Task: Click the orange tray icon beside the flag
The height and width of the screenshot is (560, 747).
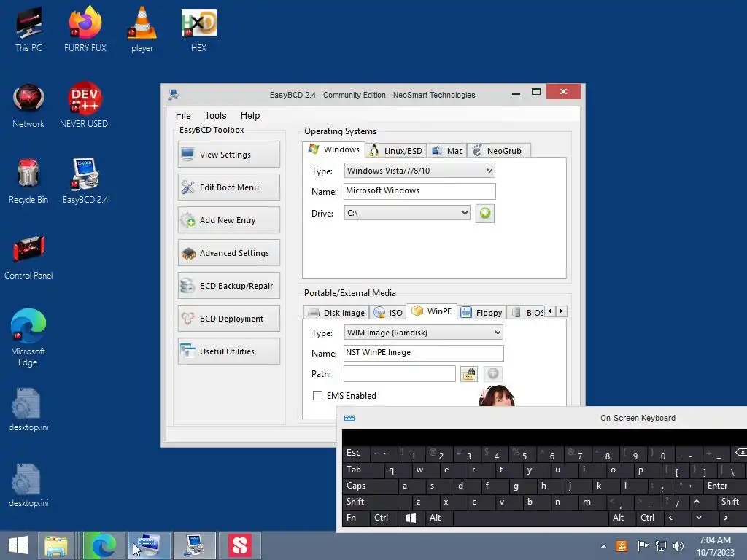Action: (622, 546)
